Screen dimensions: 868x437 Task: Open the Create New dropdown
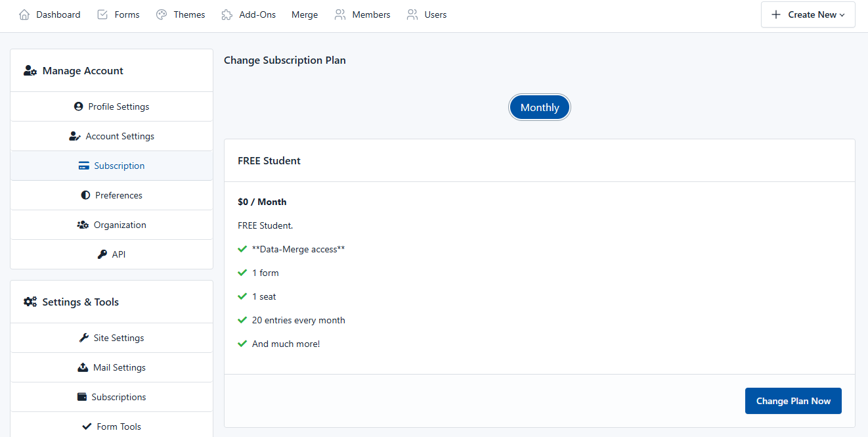coord(808,14)
